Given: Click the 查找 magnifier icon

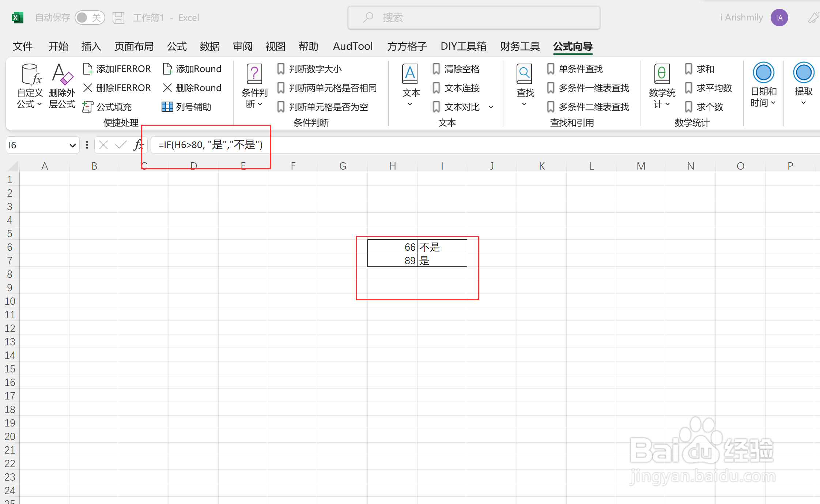Looking at the screenshot, I should click(x=525, y=74).
